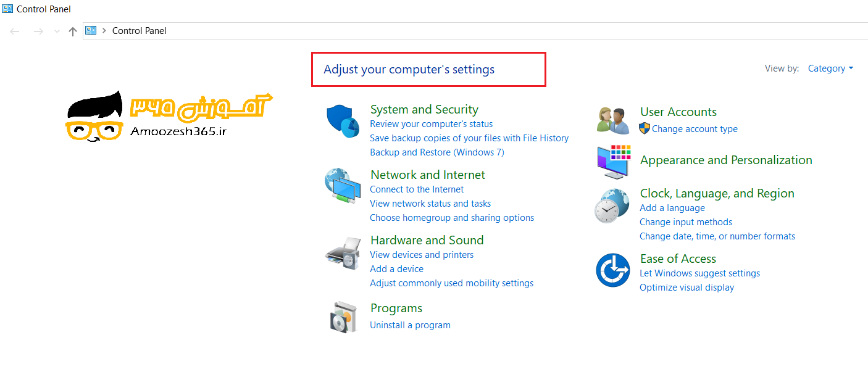Click the Network and Internet globe icon
The image size is (868, 385).
click(343, 186)
